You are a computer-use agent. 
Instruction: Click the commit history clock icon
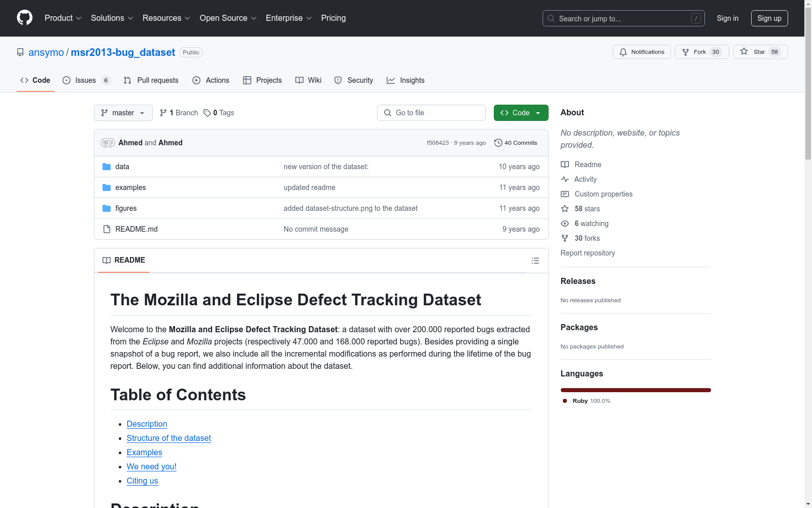click(498, 143)
